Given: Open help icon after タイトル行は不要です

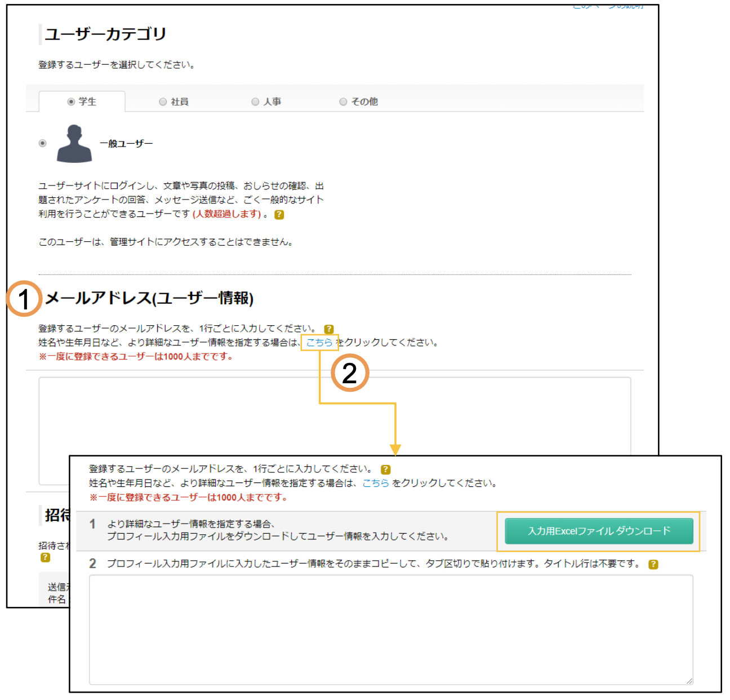Looking at the screenshot, I should pos(653,564).
